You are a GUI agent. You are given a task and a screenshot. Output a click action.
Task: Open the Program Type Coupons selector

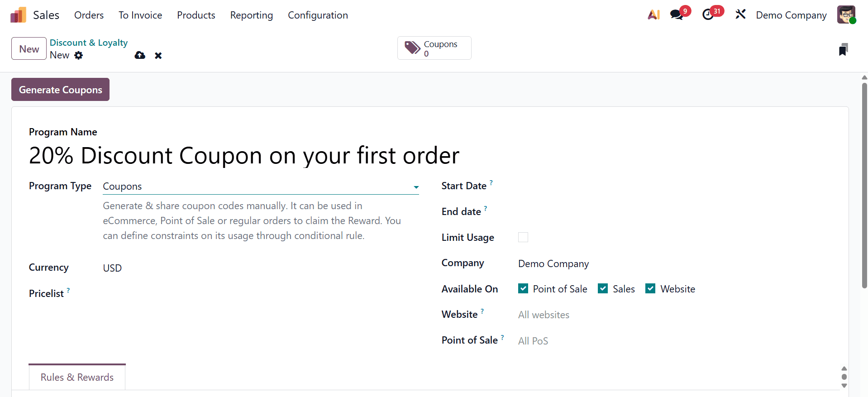point(261,187)
